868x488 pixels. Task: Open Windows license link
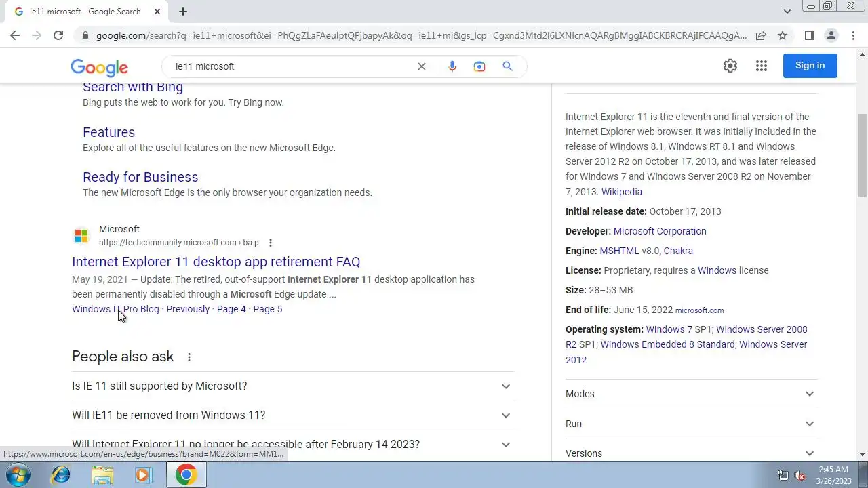coord(717,270)
